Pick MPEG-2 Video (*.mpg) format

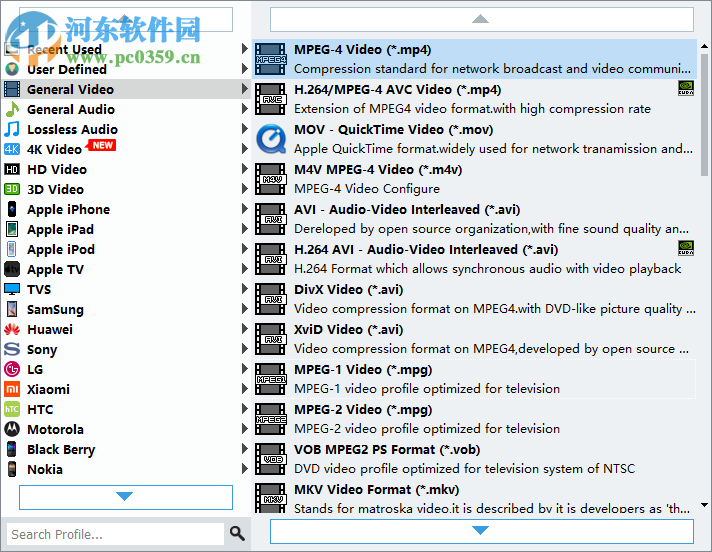[475, 419]
